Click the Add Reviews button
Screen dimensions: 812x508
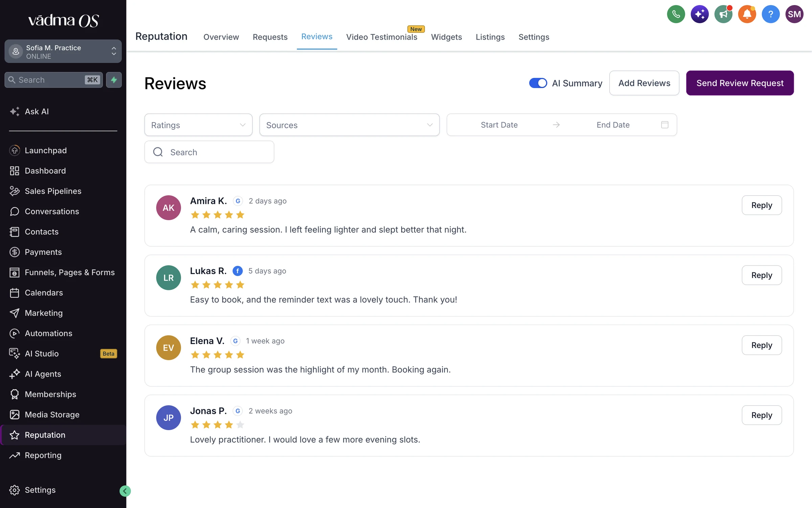click(x=644, y=83)
